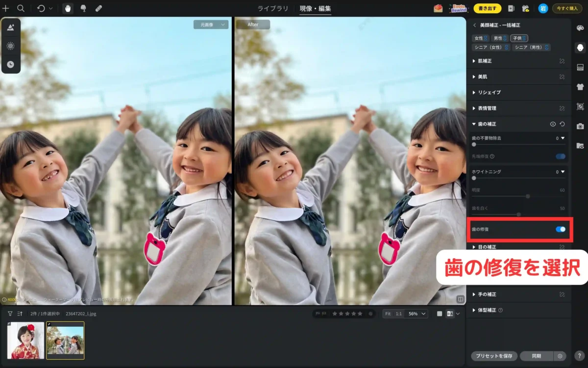Open the undo history dropdown arrow
Viewport: 588px width, 368px height.
pos(50,8)
